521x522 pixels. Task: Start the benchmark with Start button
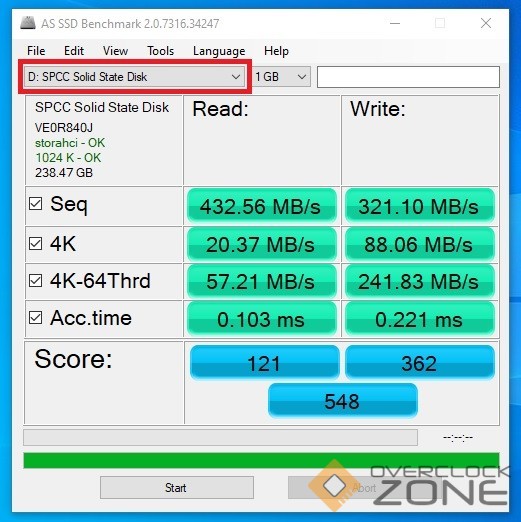pos(177,488)
